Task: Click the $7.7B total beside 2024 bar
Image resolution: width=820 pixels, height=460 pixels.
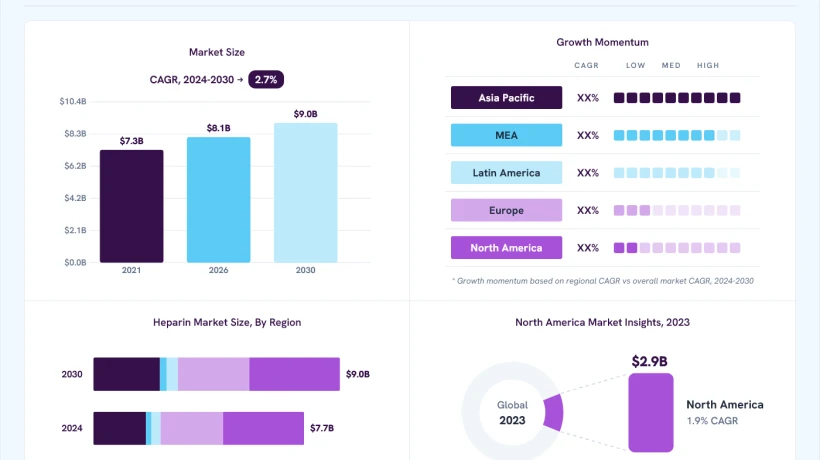Action: [x=322, y=428]
